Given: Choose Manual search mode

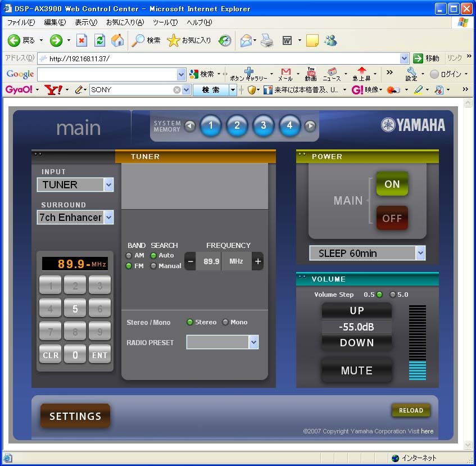Looking at the screenshot, I should (x=153, y=266).
